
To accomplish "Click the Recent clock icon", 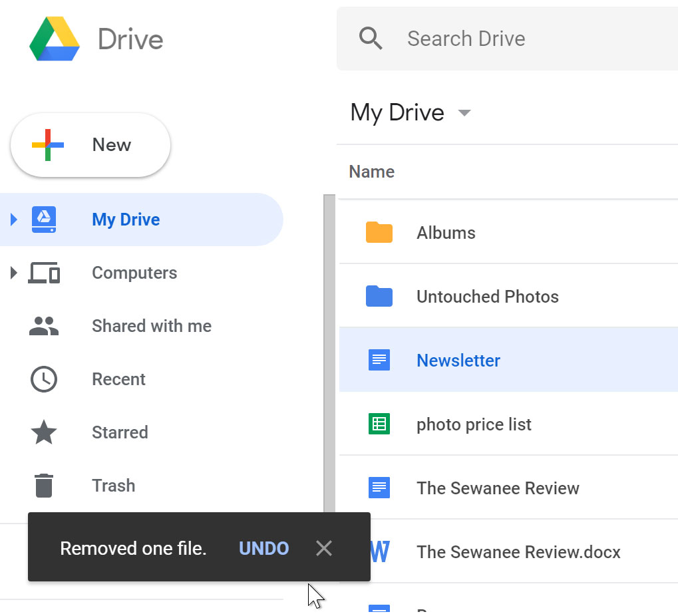I will 44,379.
